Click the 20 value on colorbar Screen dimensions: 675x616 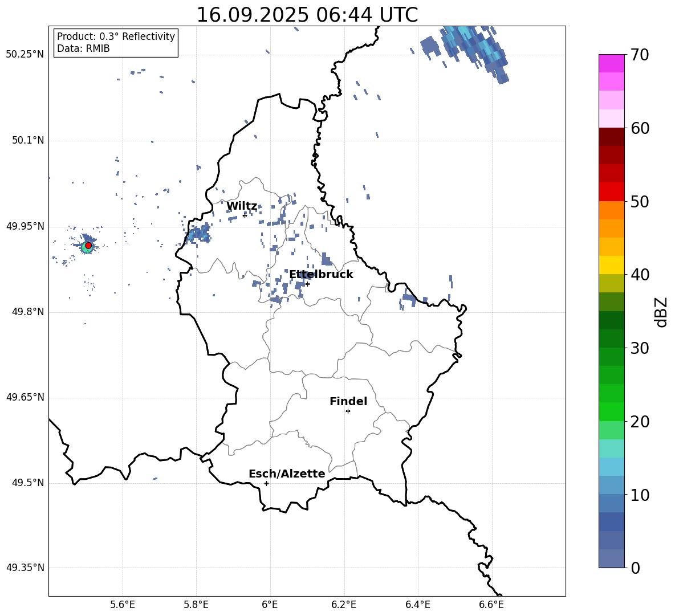[640, 422]
